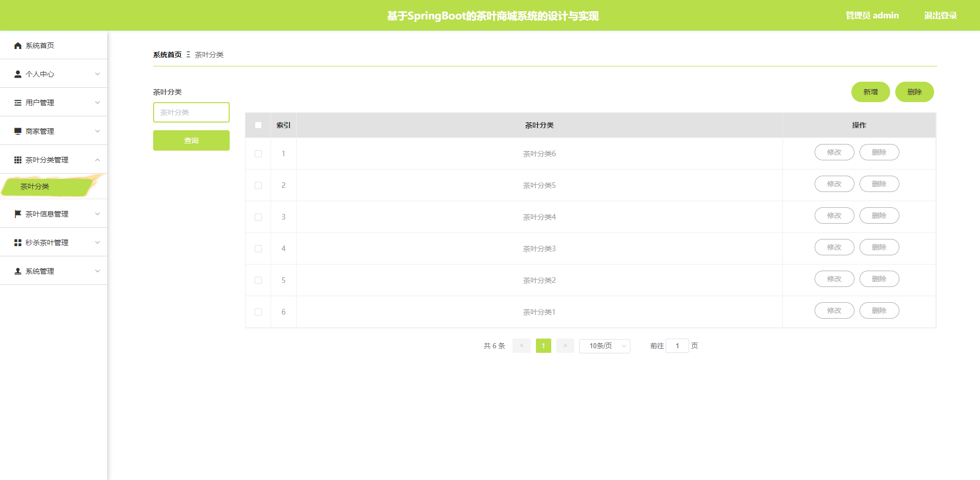Open the 商家管理 menu label
Viewport: 980px width, 480px height.
[40, 131]
